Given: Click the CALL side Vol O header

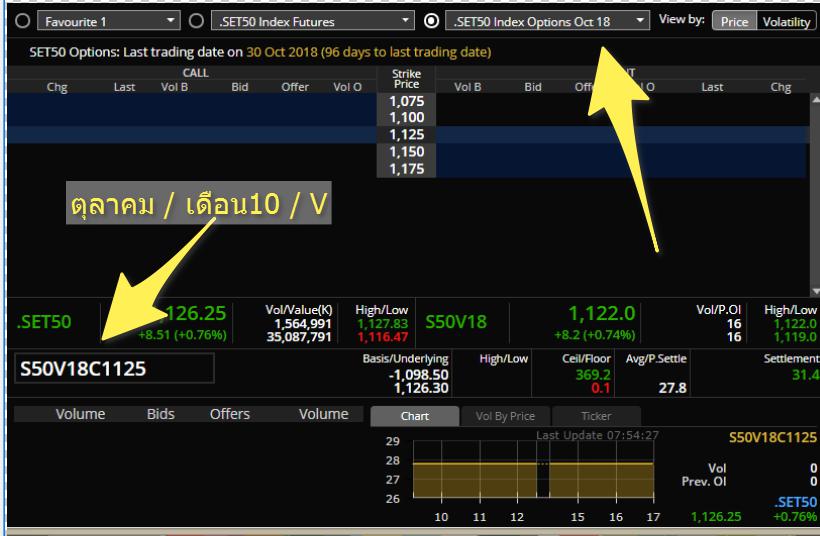Looking at the screenshot, I should (348, 87).
